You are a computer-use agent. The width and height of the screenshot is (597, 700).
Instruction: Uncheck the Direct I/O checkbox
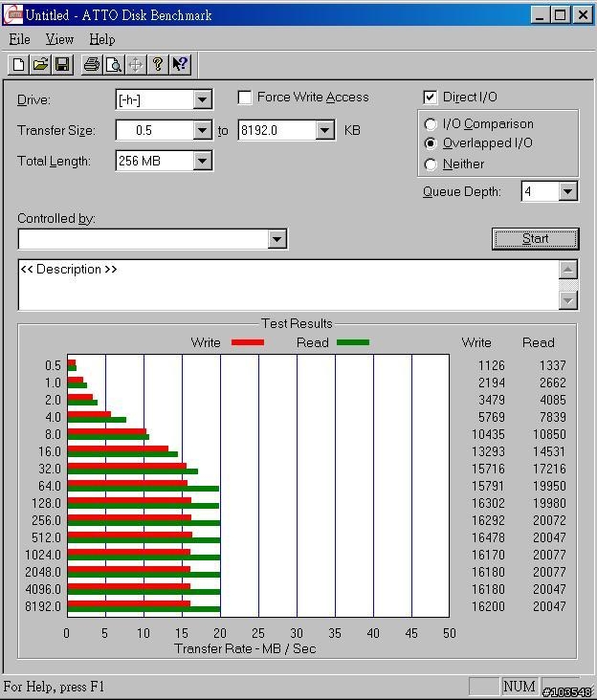[x=430, y=97]
